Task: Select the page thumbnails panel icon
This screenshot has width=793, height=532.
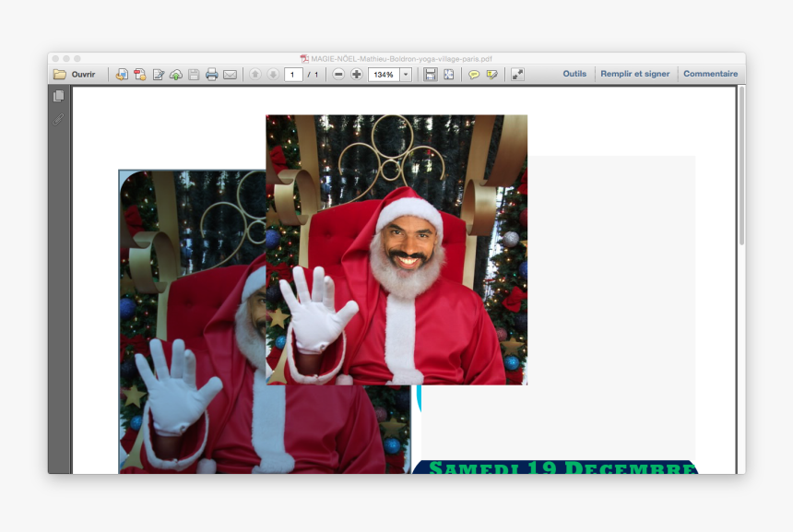Action: point(58,95)
